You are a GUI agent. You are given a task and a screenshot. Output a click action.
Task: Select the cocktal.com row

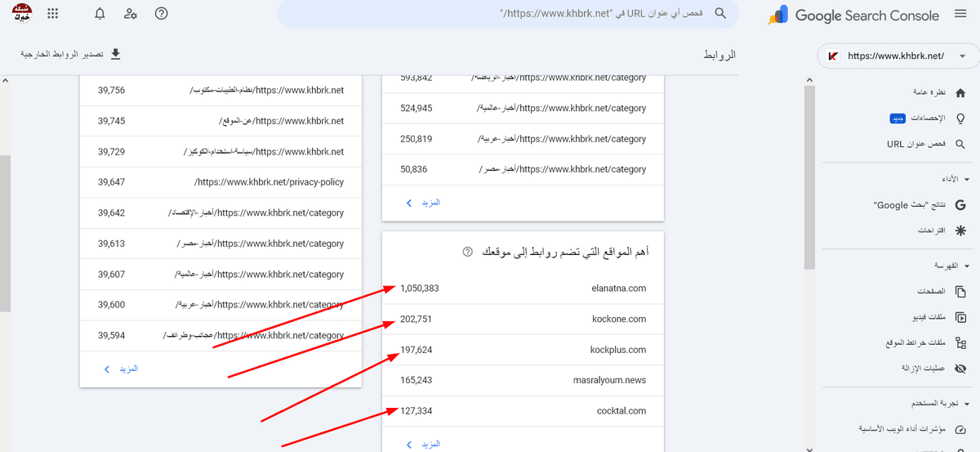523,411
